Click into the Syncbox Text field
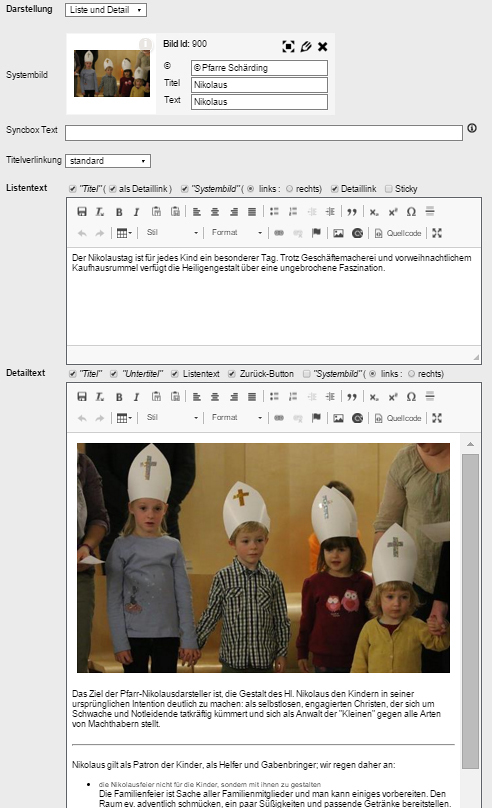 pyautogui.click(x=264, y=132)
